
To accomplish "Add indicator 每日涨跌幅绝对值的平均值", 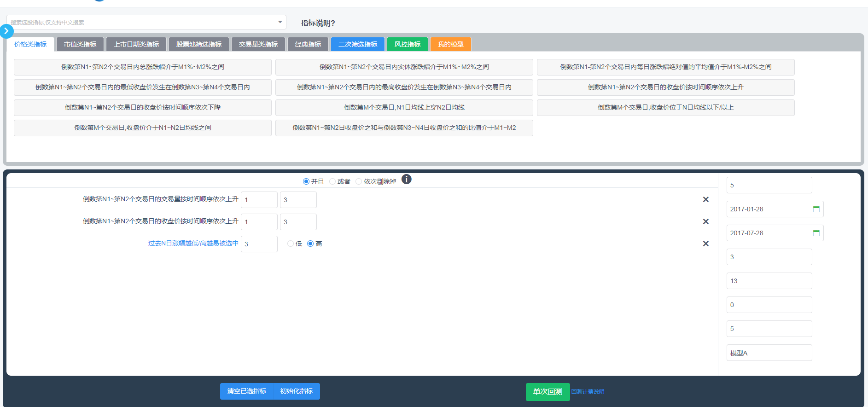I will [x=666, y=67].
